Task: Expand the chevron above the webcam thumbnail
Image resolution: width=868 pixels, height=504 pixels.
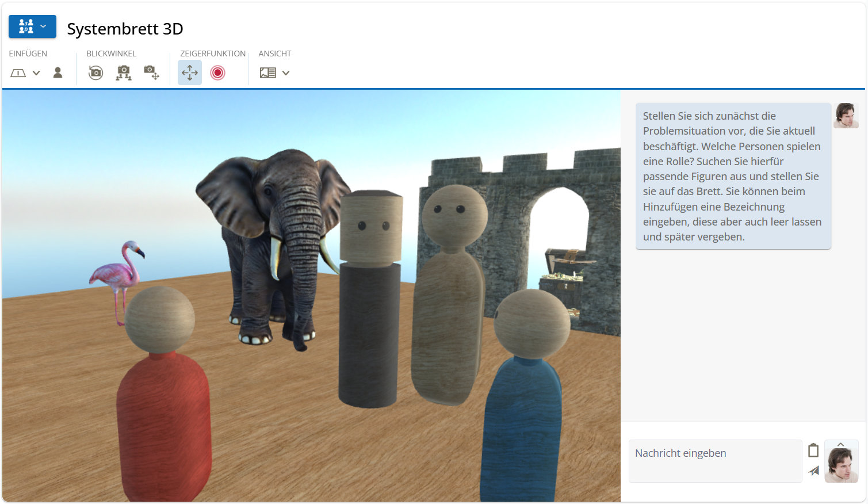Action: point(841,444)
